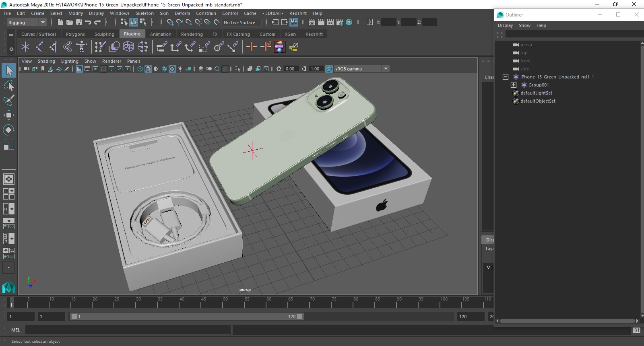Select the Create Locator shelf icon
This screenshot has width=644, height=346.
coord(25,47)
